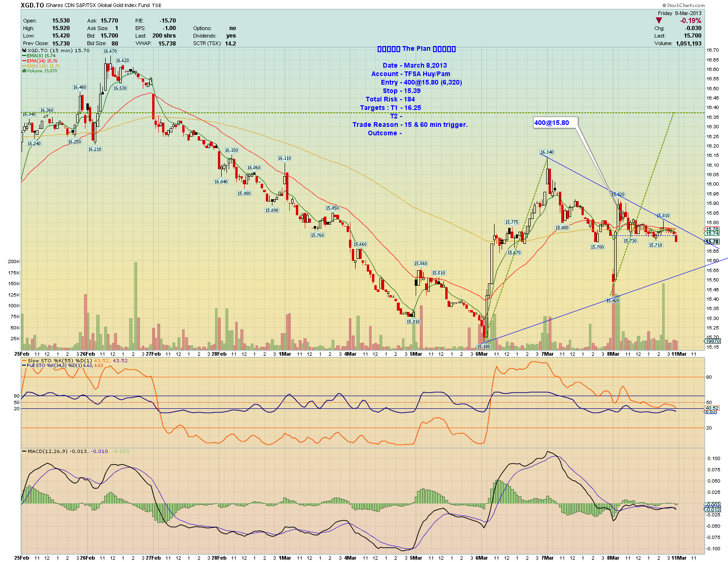Click the 15.660 price label
This screenshot has width=728, height=562.
point(360,244)
